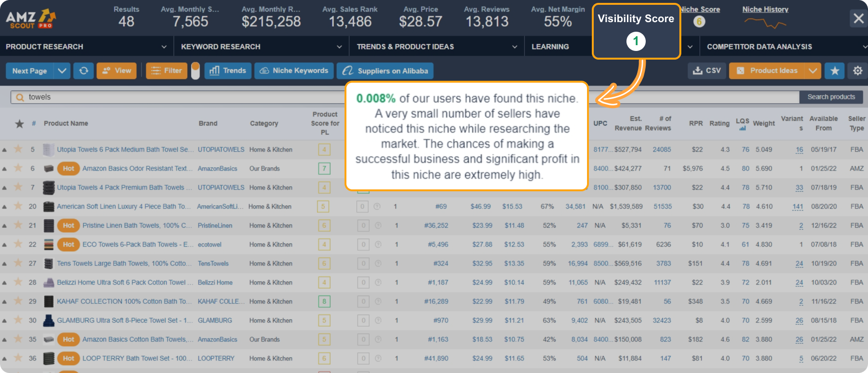
Task: Show Trends for this niche
Action: point(228,71)
